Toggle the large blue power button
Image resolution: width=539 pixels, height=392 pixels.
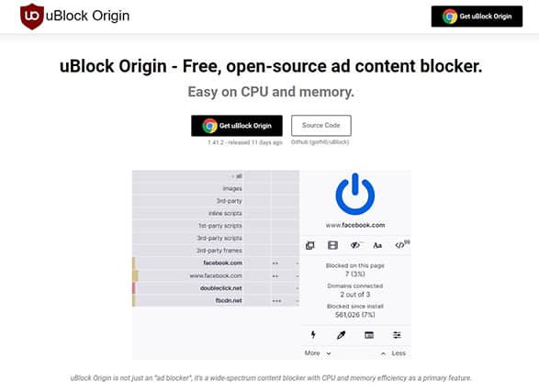point(355,195)
